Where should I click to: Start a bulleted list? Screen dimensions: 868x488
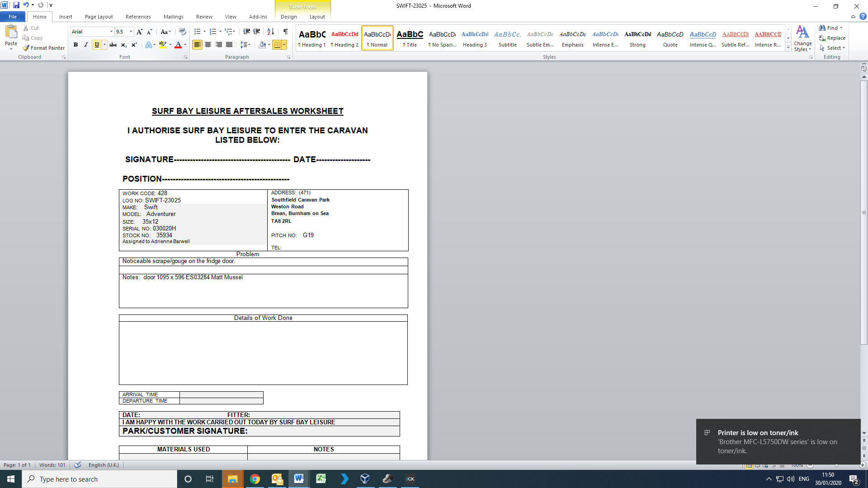(197, 32)
